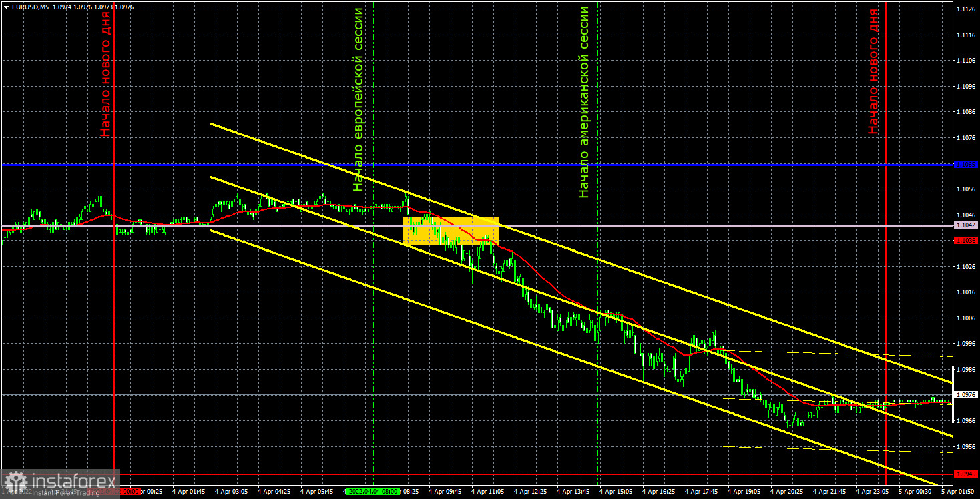Click the 1.1076 price scale value
Screen dimensions: 980x499
coord(966,138)
